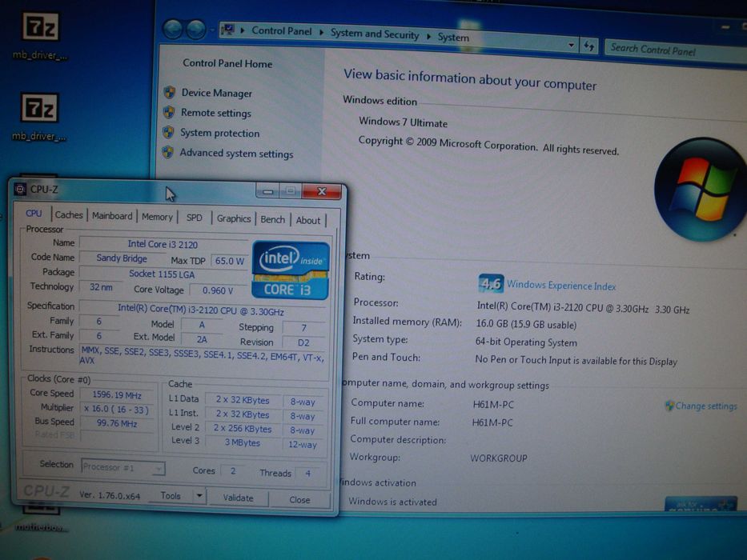This screenshot has height=560, width=747.
Task: Go back with the Control Panel back arrow
Action: [x=173, y=30]
